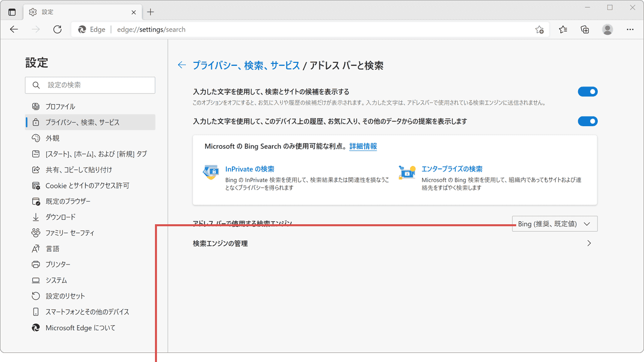Open ダウンロード settings
This screenshot has width=644, height=362.
click(x=90, y=217)
